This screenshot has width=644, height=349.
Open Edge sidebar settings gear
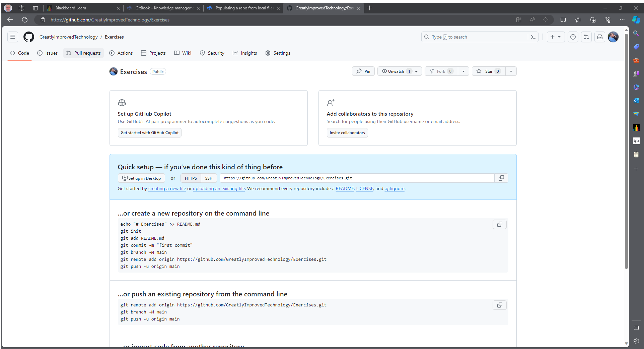tap(636, 341)
